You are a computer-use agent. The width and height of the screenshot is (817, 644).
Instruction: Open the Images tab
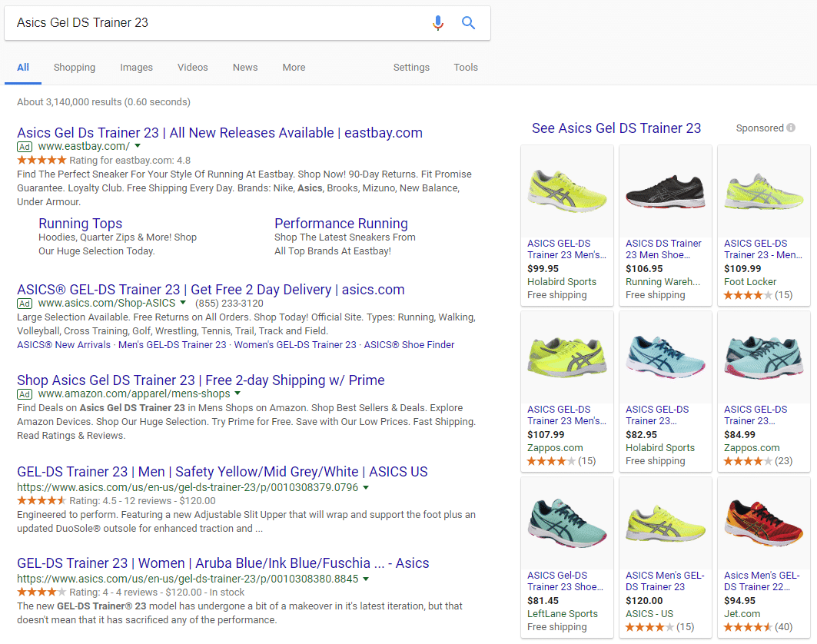point(136,68)
